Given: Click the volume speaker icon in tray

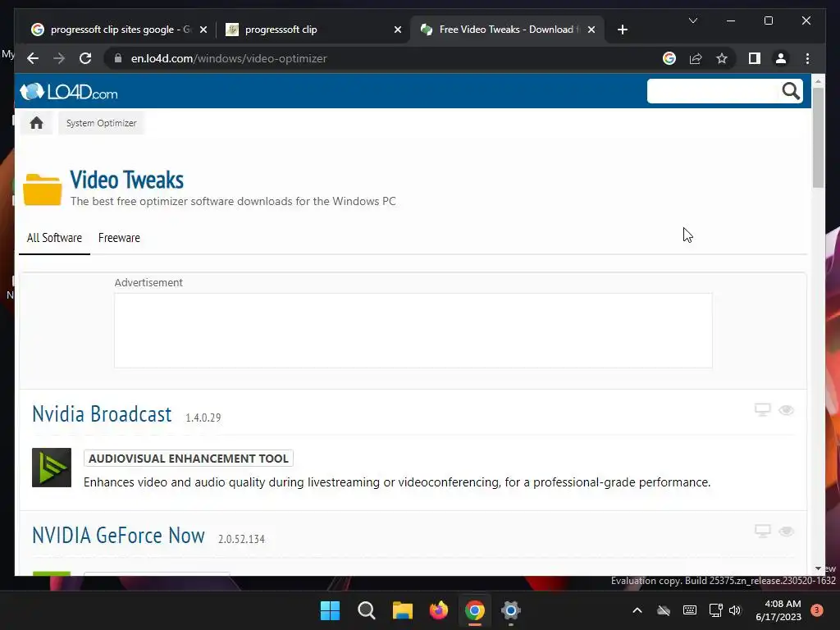Looking at the screenshot, I should 734,610.
